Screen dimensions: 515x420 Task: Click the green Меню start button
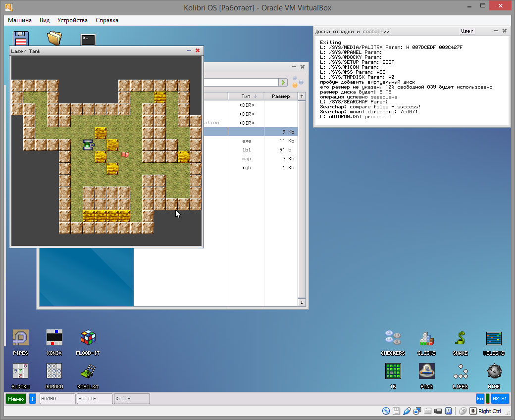click(16, 399)
